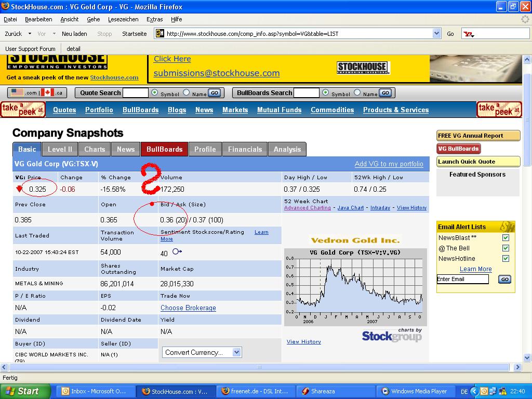Click the right 'take a peek at' badge
Viewport: 532px width, 399px height.
tap(499, 110)
